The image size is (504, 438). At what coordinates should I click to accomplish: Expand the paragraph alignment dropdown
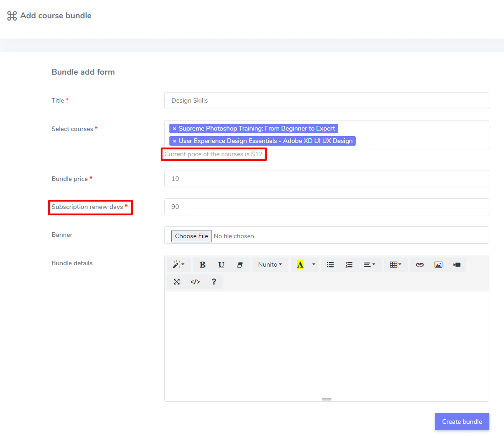pyautogui.click(x=369, y=265)
